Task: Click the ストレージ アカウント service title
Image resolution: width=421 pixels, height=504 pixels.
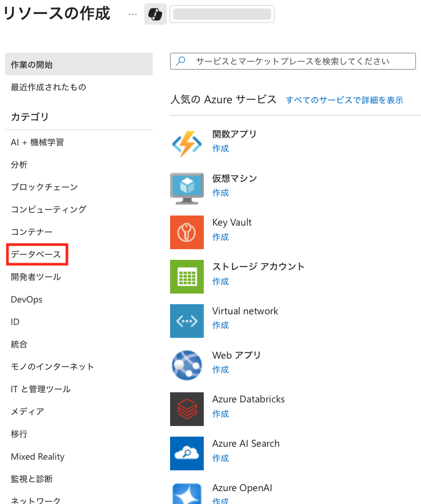Action: pyautogui.click(x=258, y=267)
